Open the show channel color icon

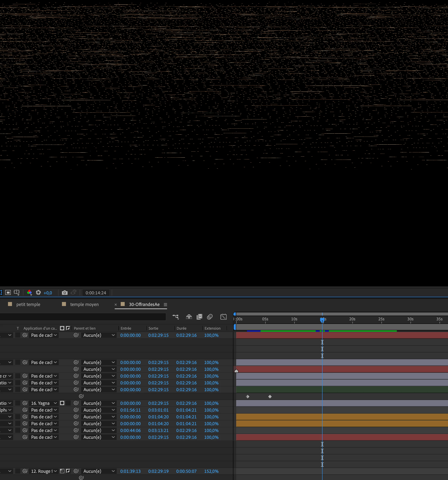click(29, 293)
